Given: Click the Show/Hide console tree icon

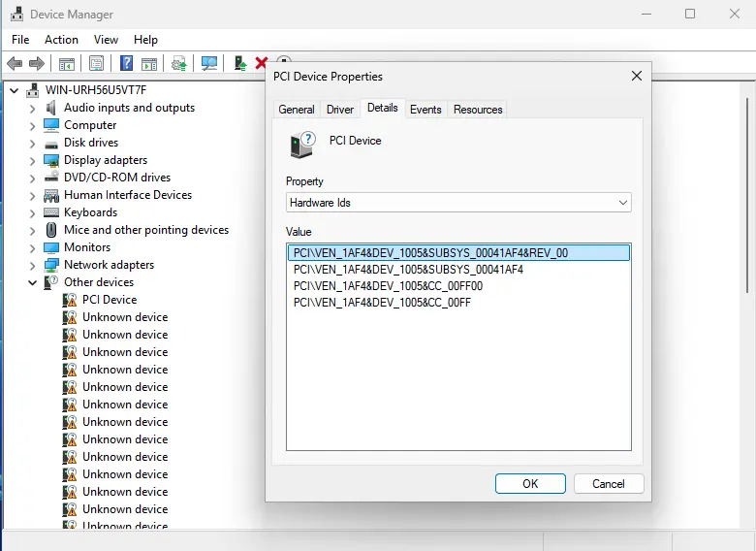Looking at the screenshot, I should pyautogui.click(x=67, y=64).
